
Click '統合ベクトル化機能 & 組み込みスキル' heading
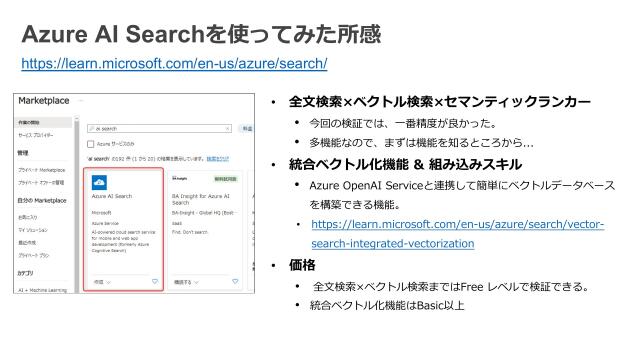coord(405,164)
